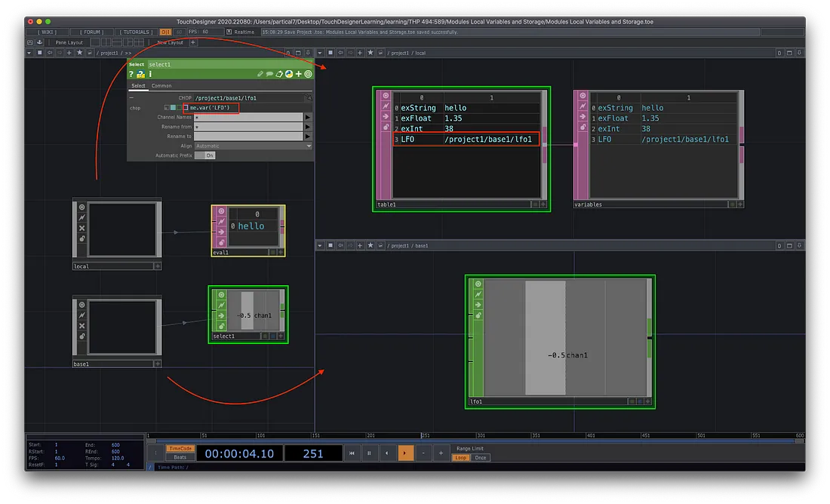Enable Loop range limit mode
830x504 pixels.
460,457
